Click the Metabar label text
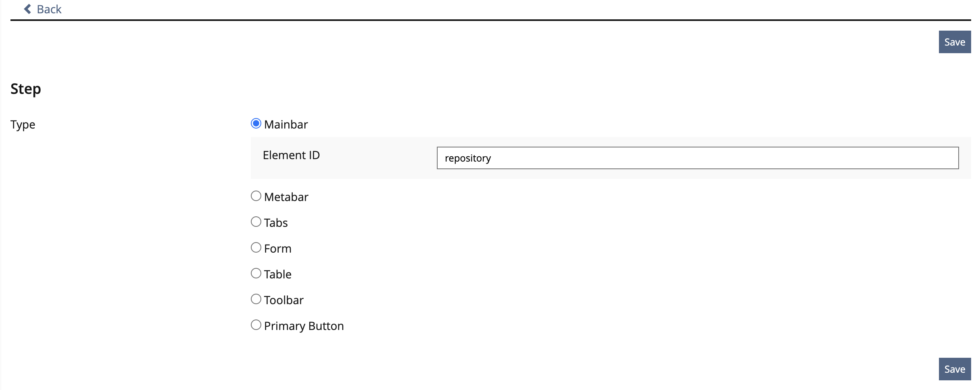The width and height of the screenshot is (980, 390). tap(286, 197)
